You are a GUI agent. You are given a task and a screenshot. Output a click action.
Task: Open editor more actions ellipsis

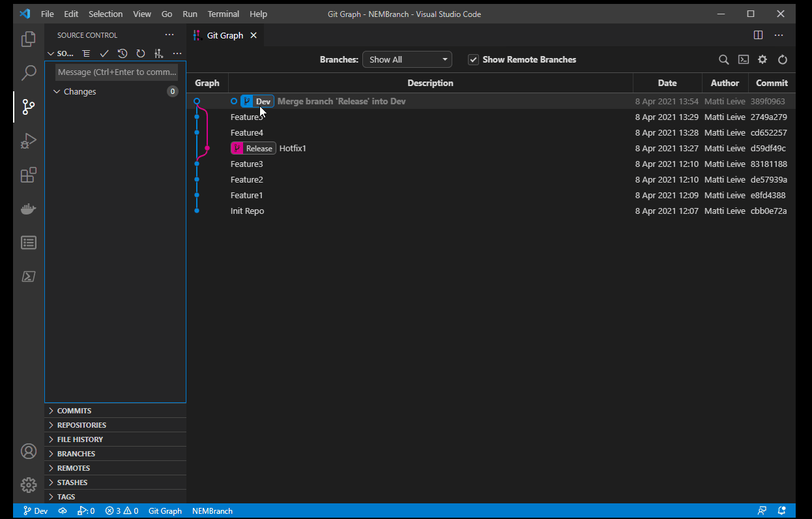(779, 35)
